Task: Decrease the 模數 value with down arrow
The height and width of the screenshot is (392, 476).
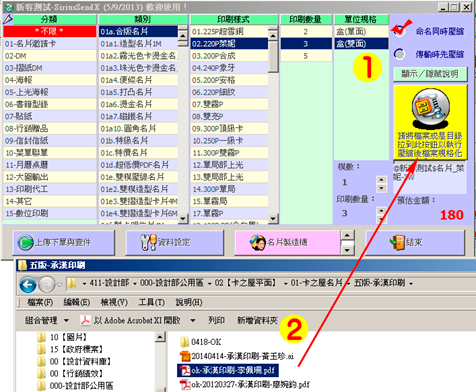Action: click(381, 188)
